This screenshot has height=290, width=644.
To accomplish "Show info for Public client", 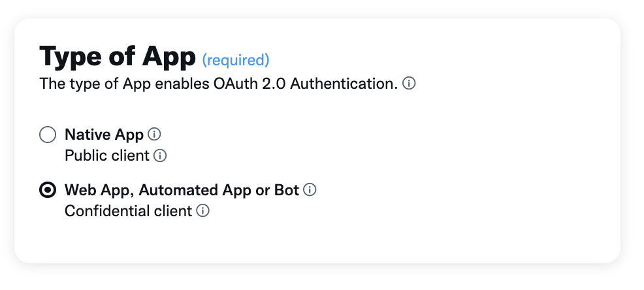I will point(160,155).
